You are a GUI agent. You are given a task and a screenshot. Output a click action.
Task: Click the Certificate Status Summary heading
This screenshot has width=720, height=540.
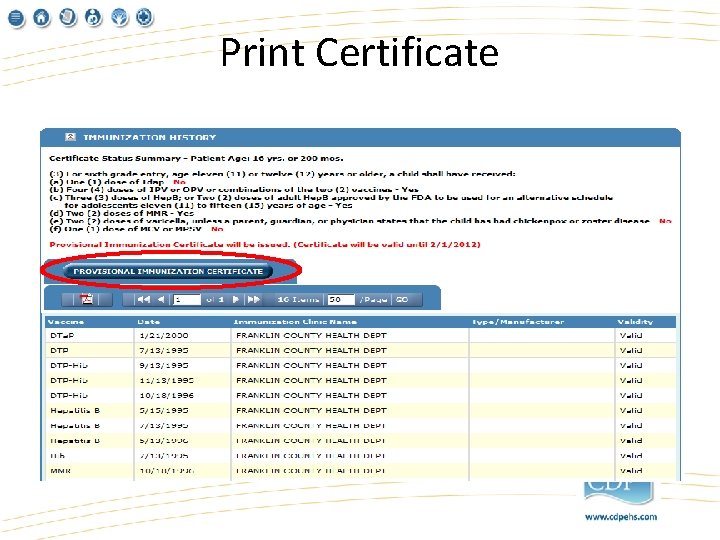[196, 158]
